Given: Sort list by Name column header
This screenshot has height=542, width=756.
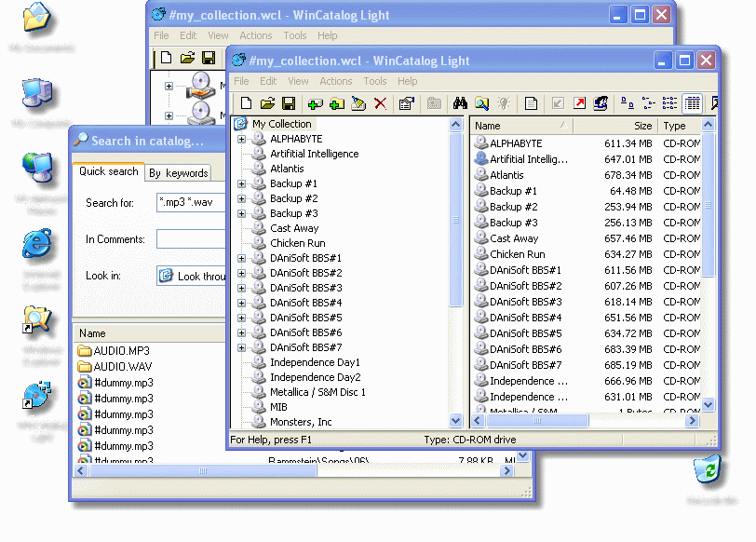Looking at the screenshot, I should pos(521,126).
